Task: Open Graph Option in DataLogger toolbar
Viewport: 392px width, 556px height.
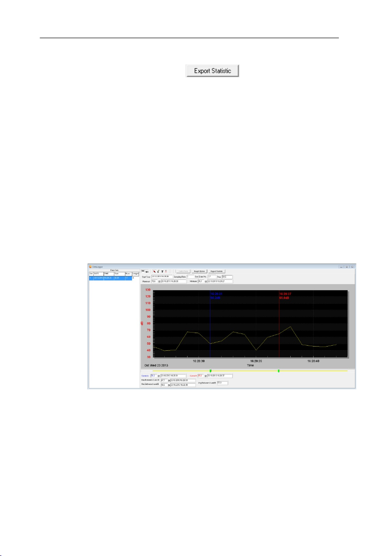Action: [199, 271]
